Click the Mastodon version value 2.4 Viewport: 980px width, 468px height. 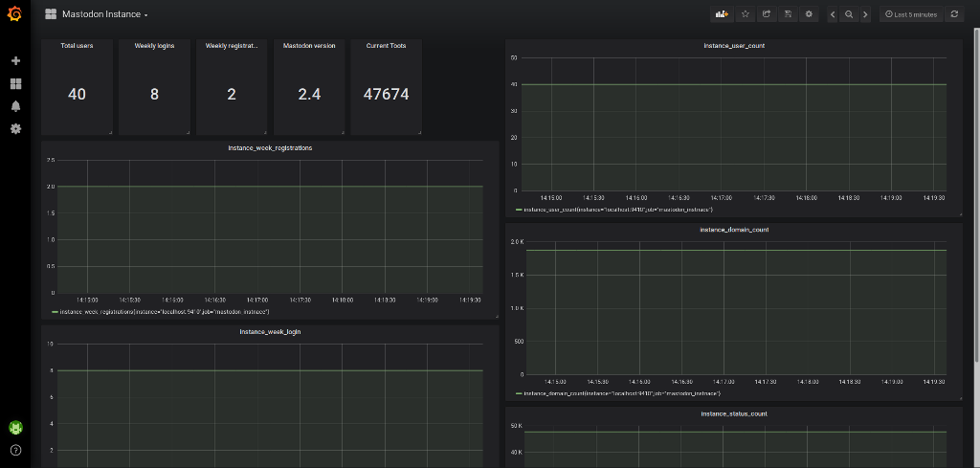(x=309, y=95)
